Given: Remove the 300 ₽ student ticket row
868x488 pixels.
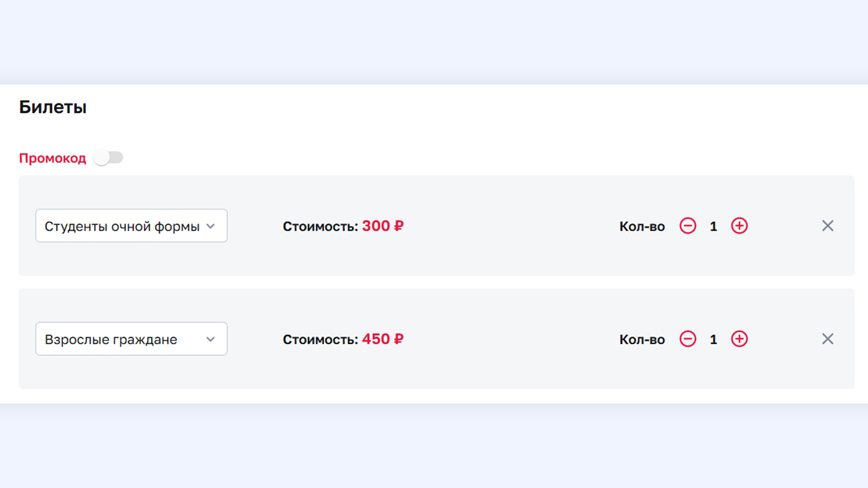Looking at the screenshot, I should click(827, 225).
